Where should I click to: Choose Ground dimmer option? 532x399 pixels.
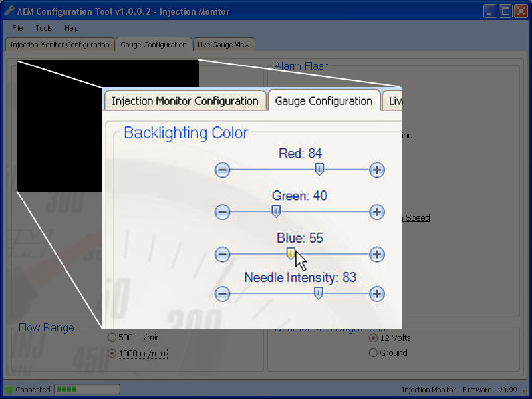[x=388, y=353]
